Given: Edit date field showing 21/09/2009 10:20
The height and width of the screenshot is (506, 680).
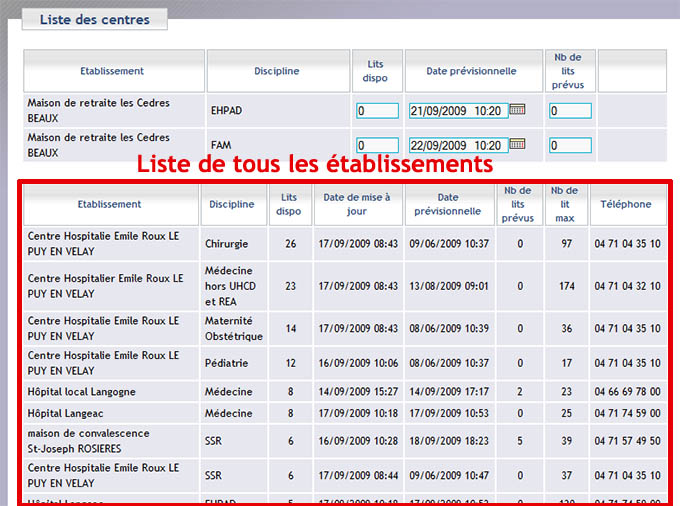Looking at the screenshot, I should (458, 111).
